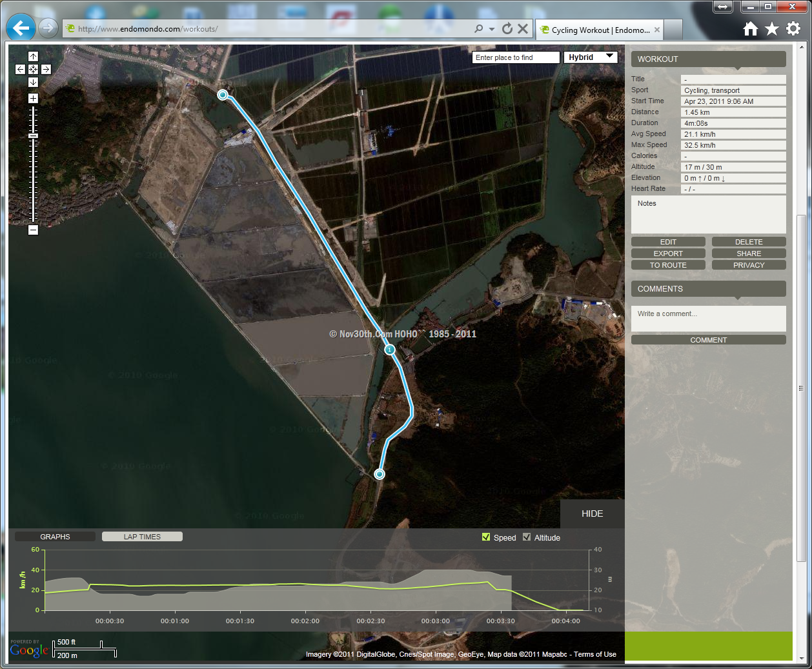
Task: Click the page vertical scrollbar
Action: pyautogui.click(x=800, y=387)
